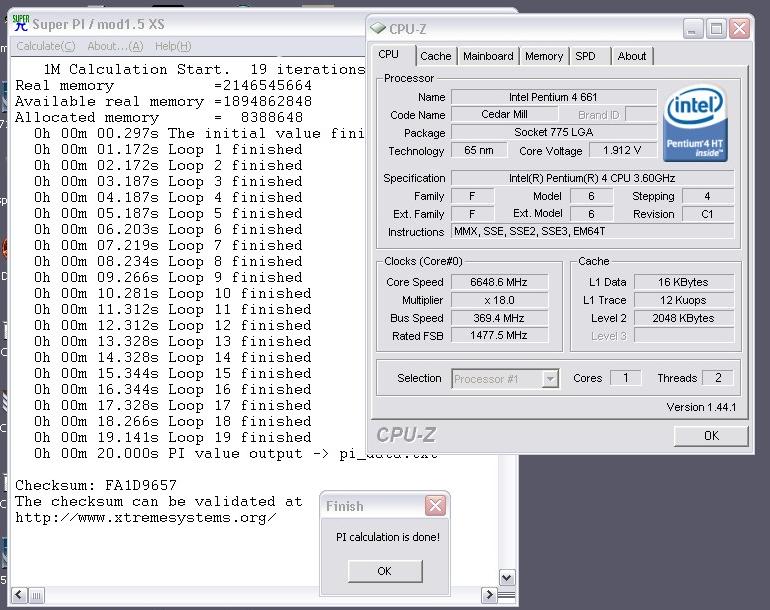Click the Super PI app icon in title bar
The height and width of the screenshot is (610, 770).
click(21, 24)
